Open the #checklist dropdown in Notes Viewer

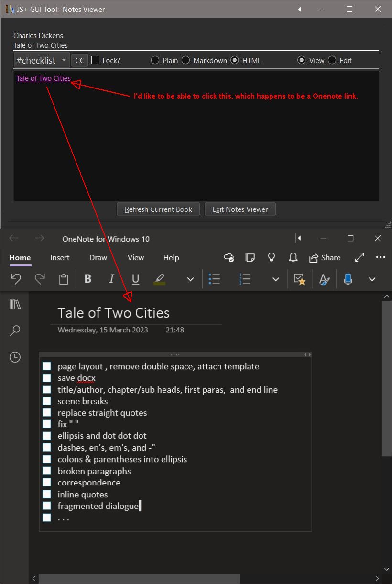(42, 60)
